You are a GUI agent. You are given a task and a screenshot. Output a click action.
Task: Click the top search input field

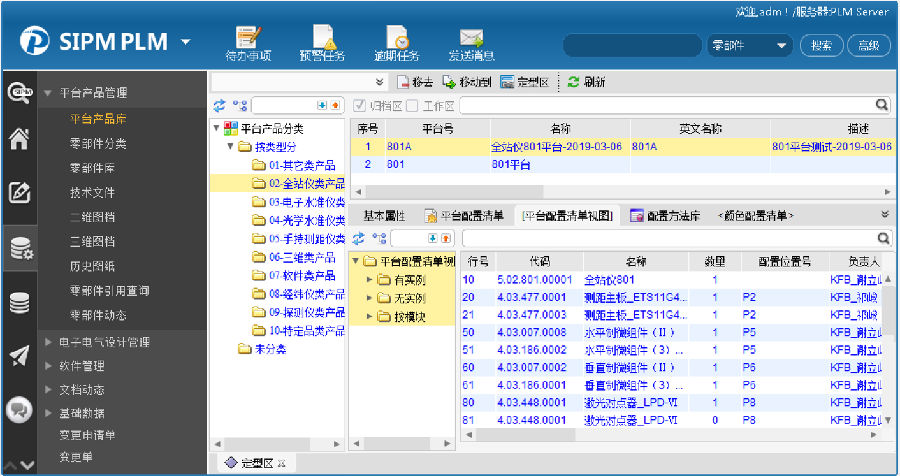click(633, 45)
